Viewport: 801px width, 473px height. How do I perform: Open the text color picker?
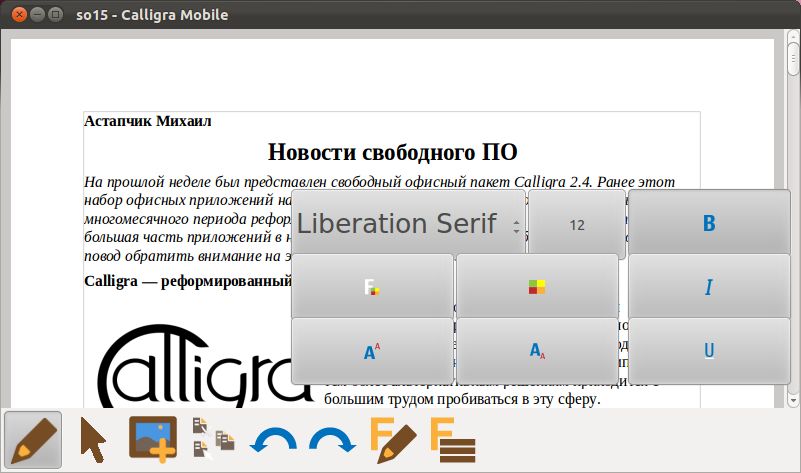click(x=372, y=287)
